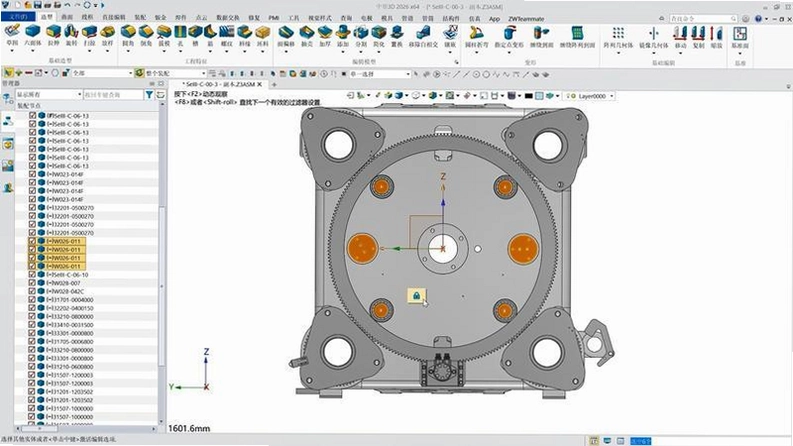Click the Save icon in quick access bar
Screen dimensions: 793x446
tap(37, 5)
